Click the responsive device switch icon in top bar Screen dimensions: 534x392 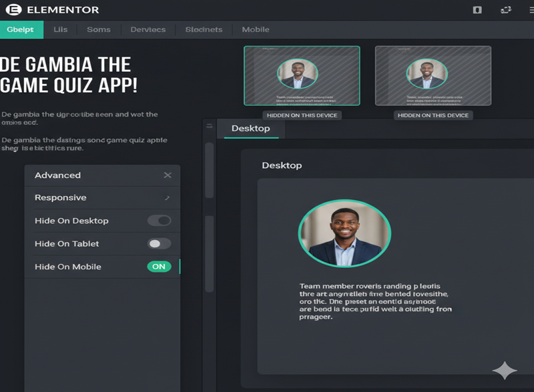[506, 10]
